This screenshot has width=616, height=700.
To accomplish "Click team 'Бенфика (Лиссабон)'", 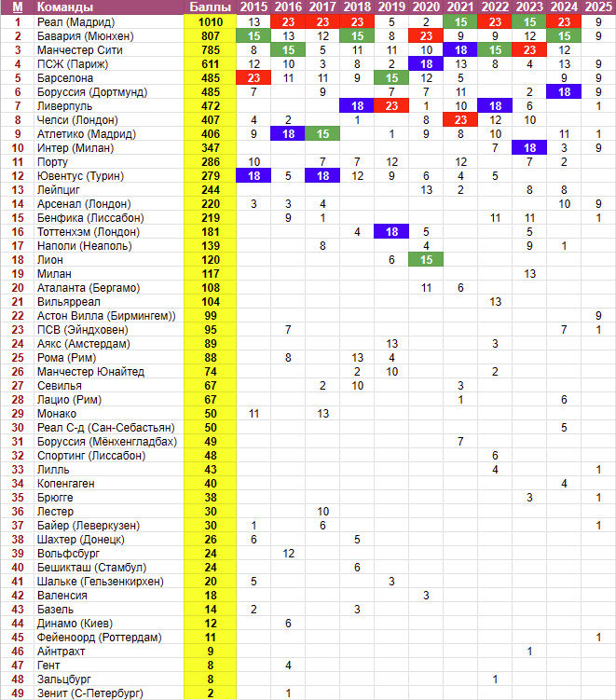I will pos(90,218).
